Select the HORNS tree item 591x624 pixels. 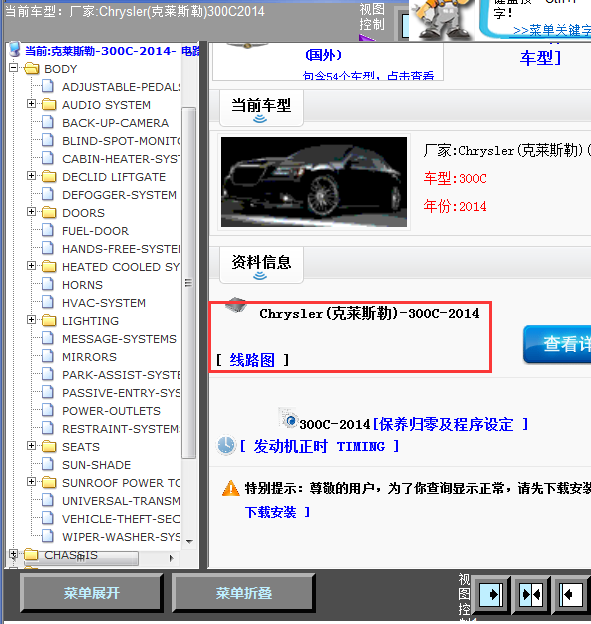82,285
